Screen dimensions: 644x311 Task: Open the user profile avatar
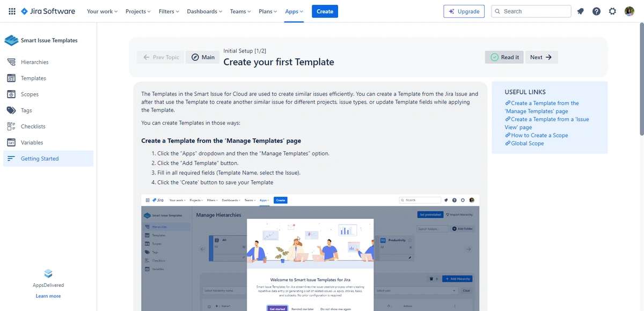[630, 11]
